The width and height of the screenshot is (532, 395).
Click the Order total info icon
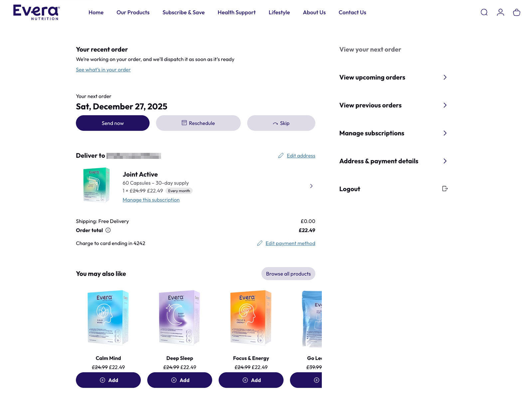click(108, 230)
